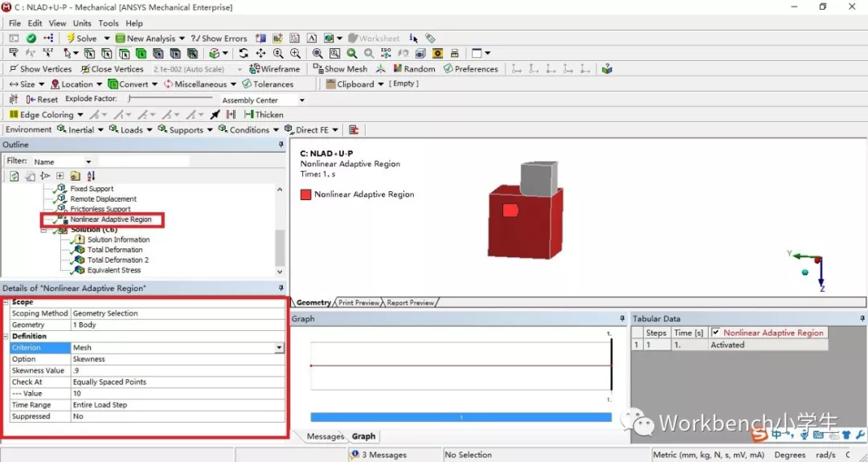Viewport: 868px width, 462px height.
Task: Open the File menu
Action: coord(15,23)
